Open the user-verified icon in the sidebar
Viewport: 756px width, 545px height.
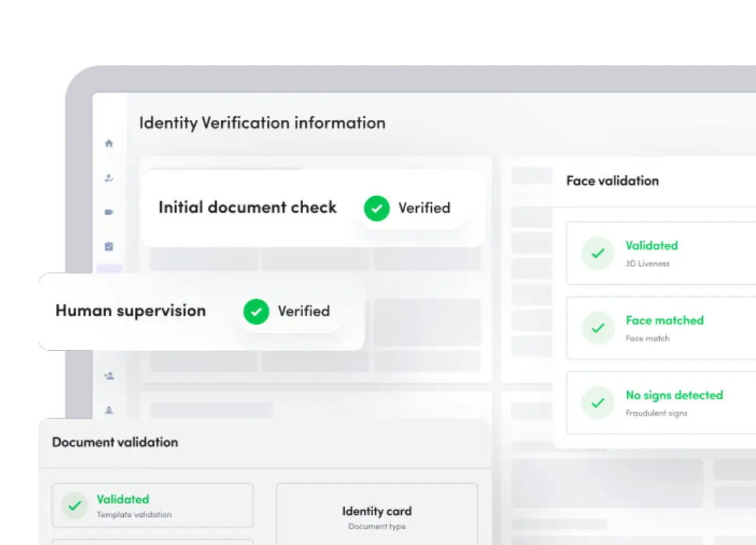[x=109, y=178]
